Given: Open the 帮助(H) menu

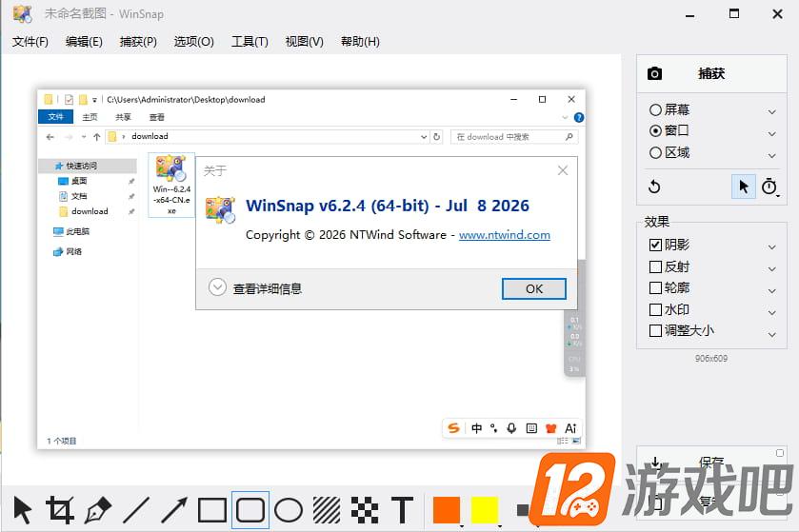Looking at the screenshot, I should pyautogui.click(x=360, y=42).
